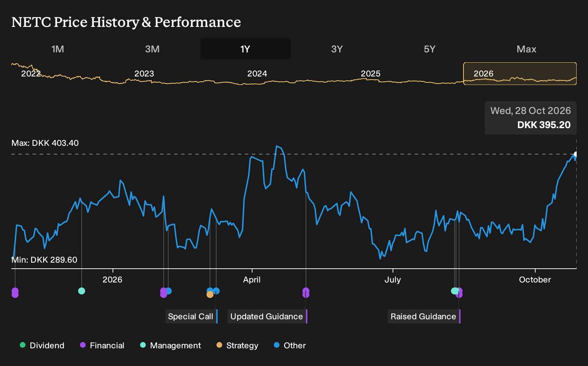This screenshot has width=588, height=366.
Task: Toggle Dividend events in the legend
Action: pos(42,345)
